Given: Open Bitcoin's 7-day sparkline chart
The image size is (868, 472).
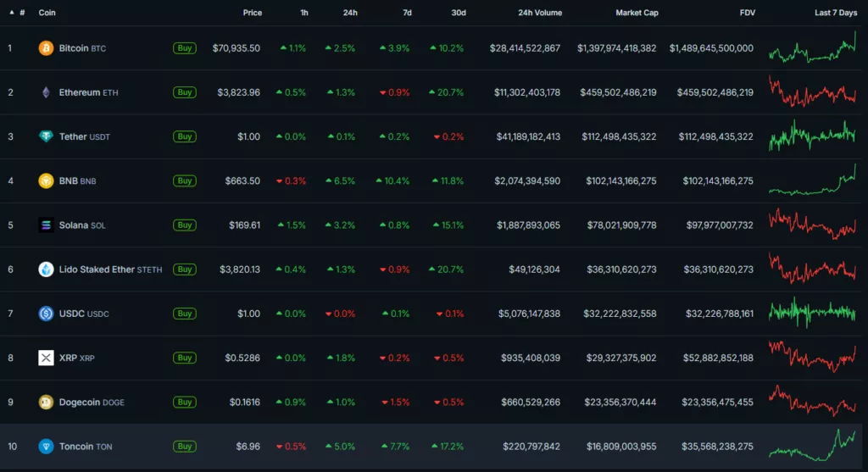Looking at the screenshot, I should pyautogui.click(x=812, y=48).
